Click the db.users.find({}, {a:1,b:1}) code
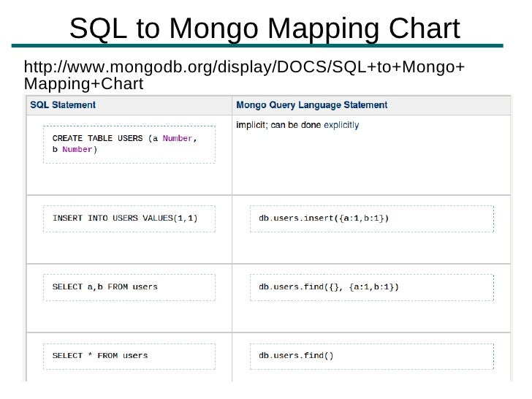532x399 pixels. click(x=328, y=287)
